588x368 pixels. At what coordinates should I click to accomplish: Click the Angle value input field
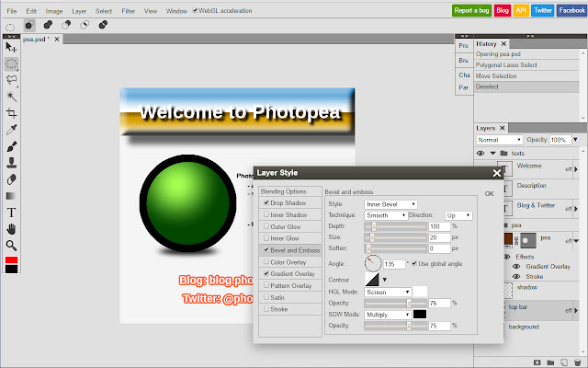click(394, 264)
